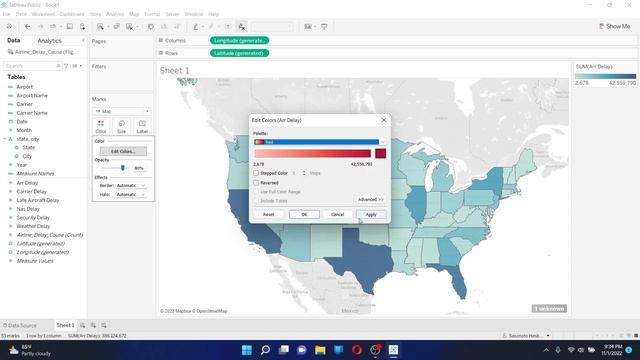Click the Latitude (generated) pill on Rows
This screenshot has height=360, width=640.
240,53
